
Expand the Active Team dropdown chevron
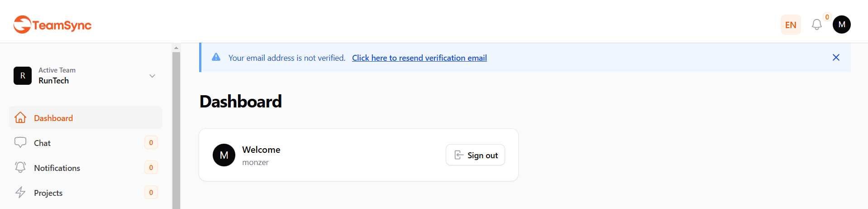152,76
